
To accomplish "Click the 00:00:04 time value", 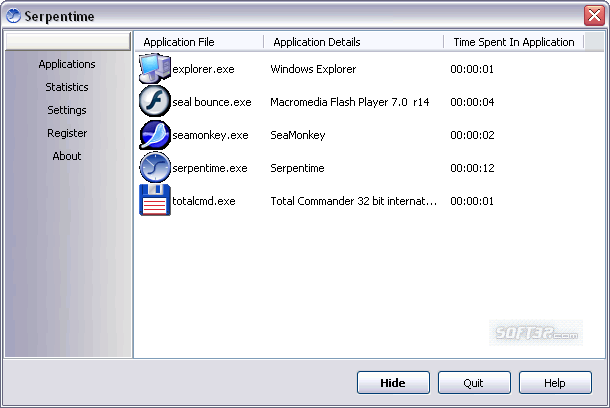I will pos(472,102).
